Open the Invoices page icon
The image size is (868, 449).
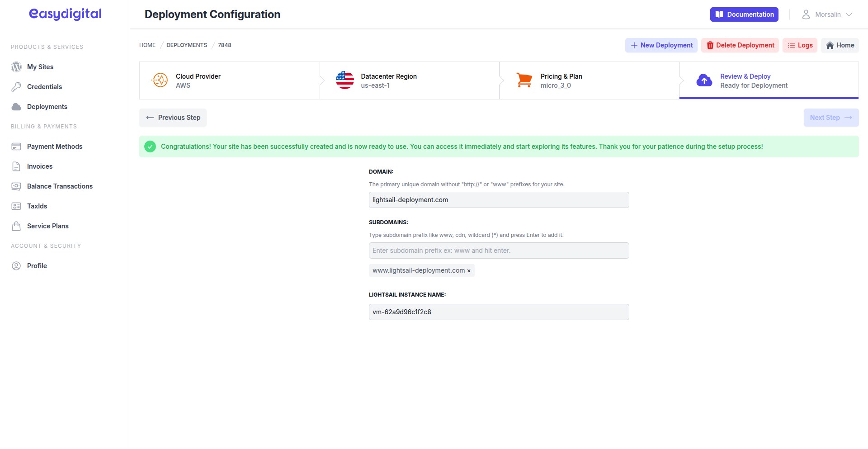coord(16,166)
